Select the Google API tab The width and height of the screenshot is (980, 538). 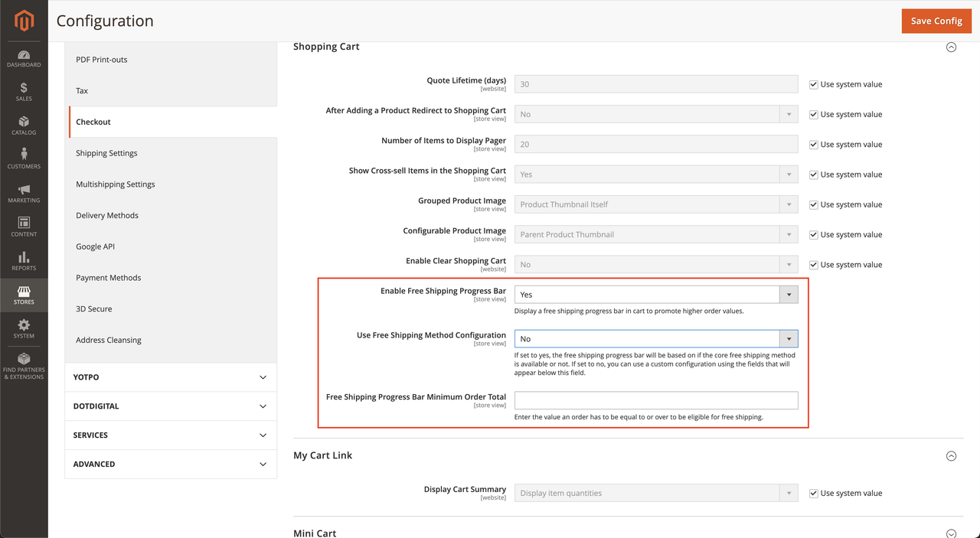point(171,246)
